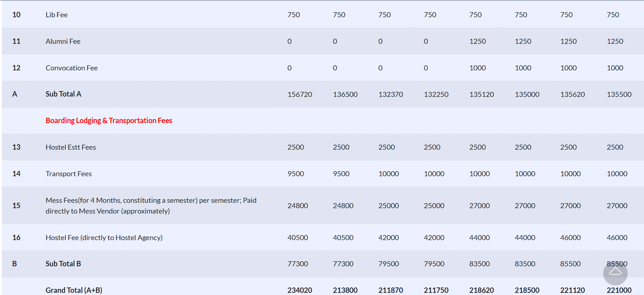Select the 132370 subtotal cell
The height and width of the screenshot is (295, 644).
391,94
